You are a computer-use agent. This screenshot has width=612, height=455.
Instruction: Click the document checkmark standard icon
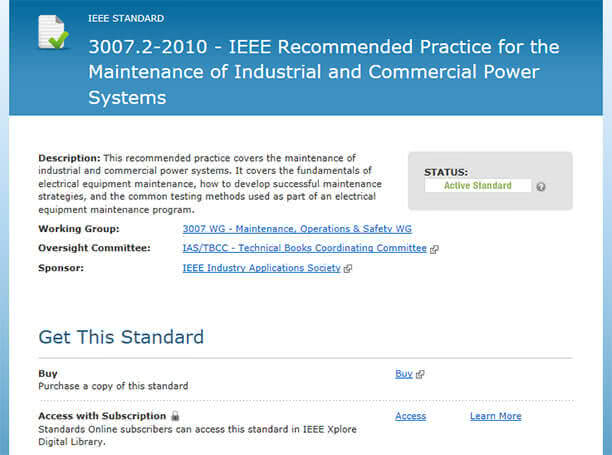[x=53, y=32]
